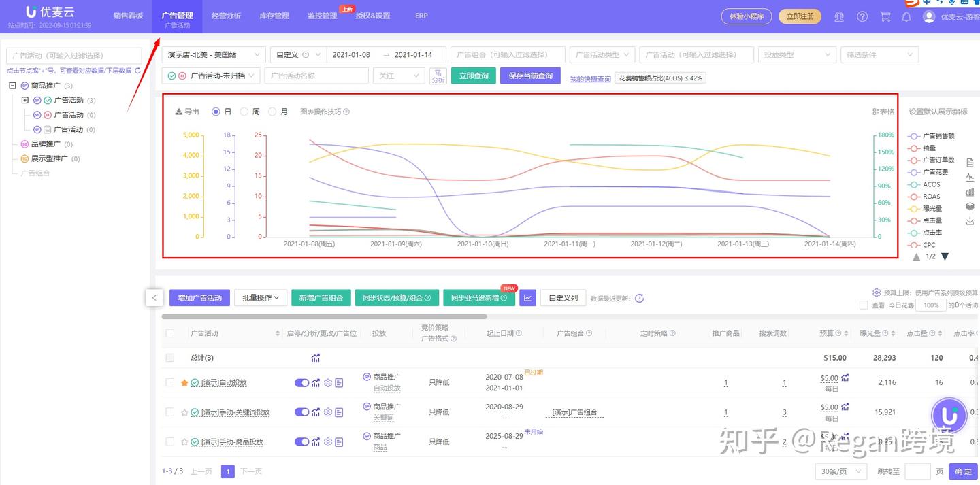Open the 库存管理 tab

[x=274, y=16]
